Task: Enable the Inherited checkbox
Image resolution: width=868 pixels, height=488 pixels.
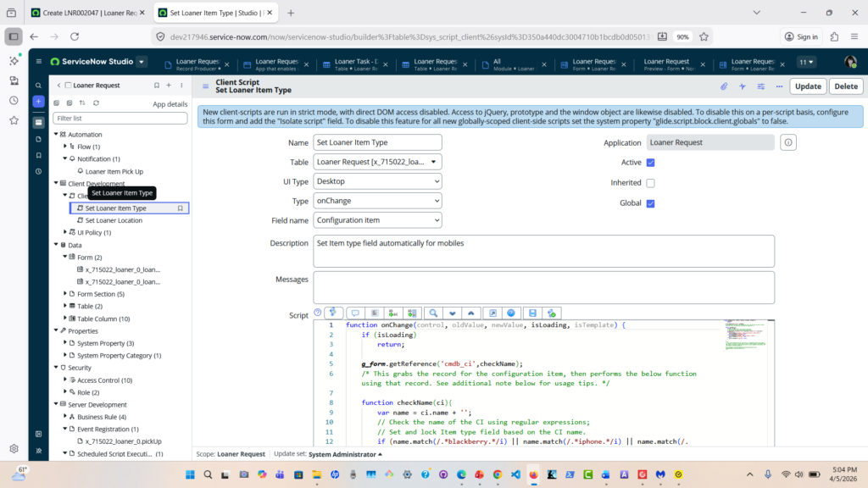Action: pos(650,183)
